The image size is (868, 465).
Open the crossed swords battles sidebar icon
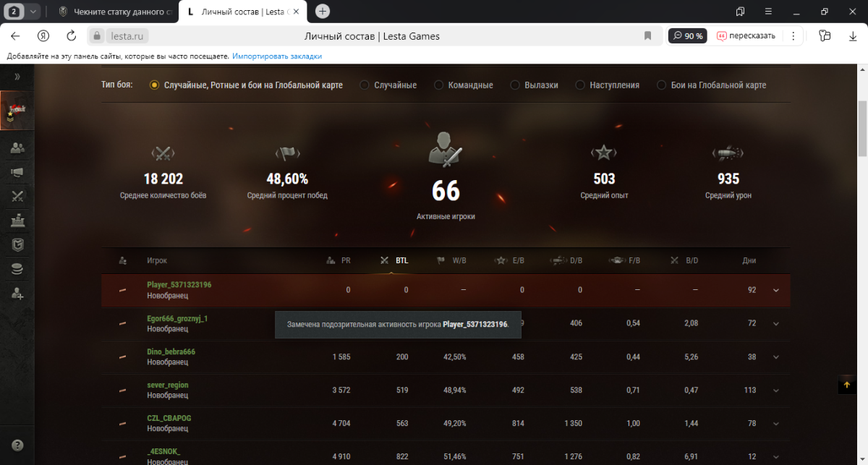(x=17, y=196)
